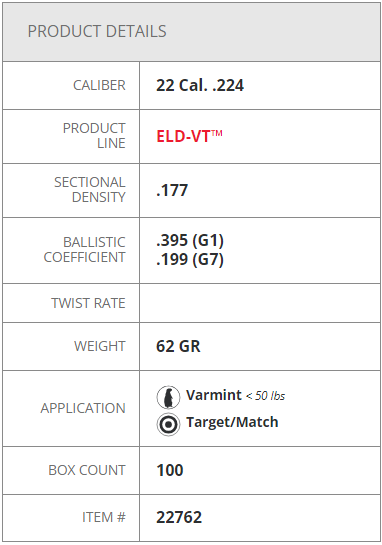The width and height of the screenshot is (382, 545).
Task: Click the box count value 100
Action: 170,470
